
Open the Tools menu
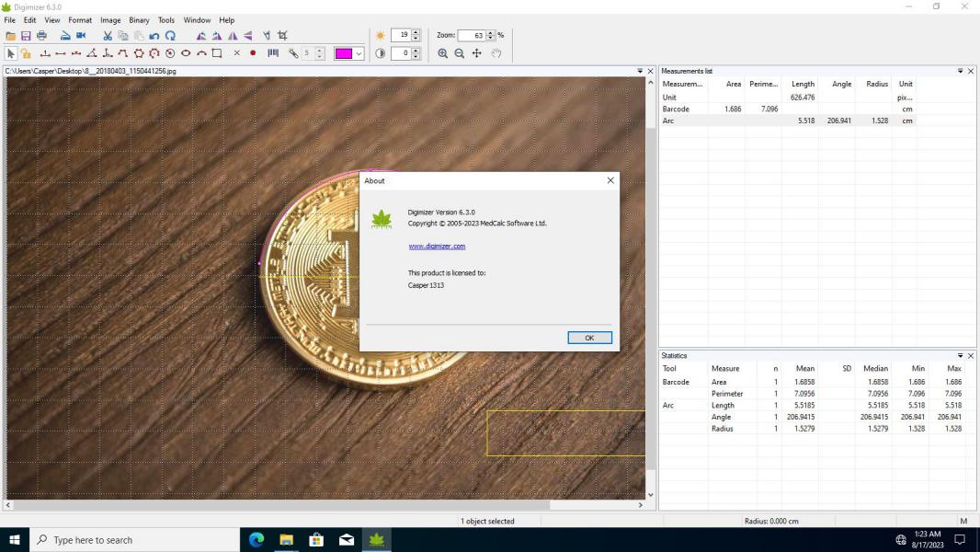point(166,20)
